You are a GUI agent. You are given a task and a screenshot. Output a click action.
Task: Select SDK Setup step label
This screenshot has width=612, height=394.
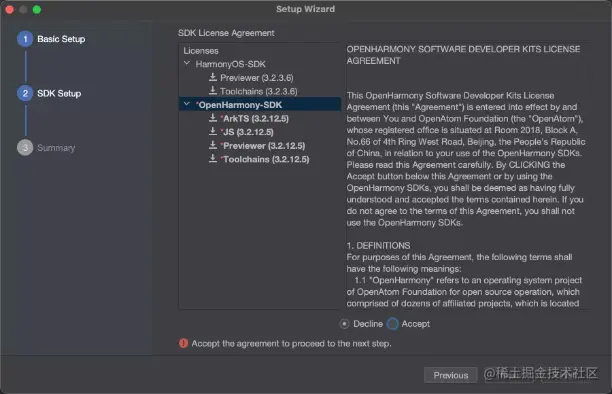tap(59, 93)
